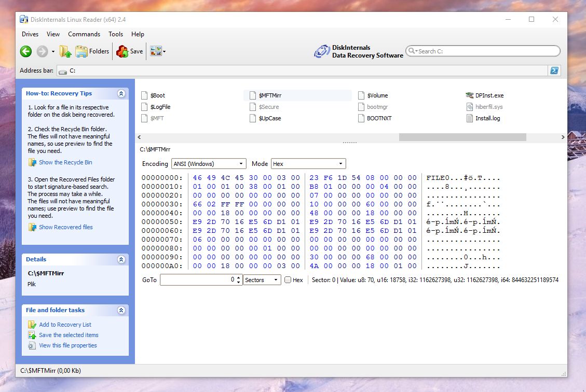Click the Go button beside address bar

pyautogui.click(x=554, y=71)
